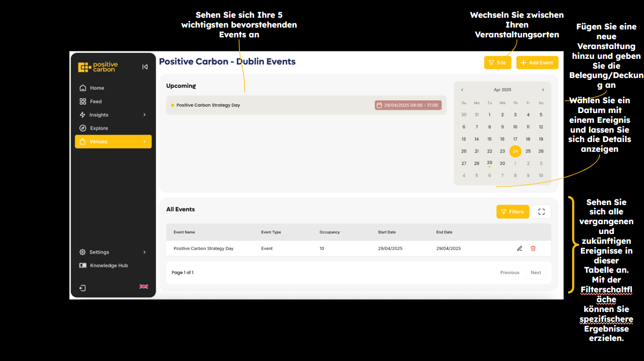This screenshot has width=644, height=361.
Task: Open the Knowledge Hub link
Action: (x=108, y=265)
